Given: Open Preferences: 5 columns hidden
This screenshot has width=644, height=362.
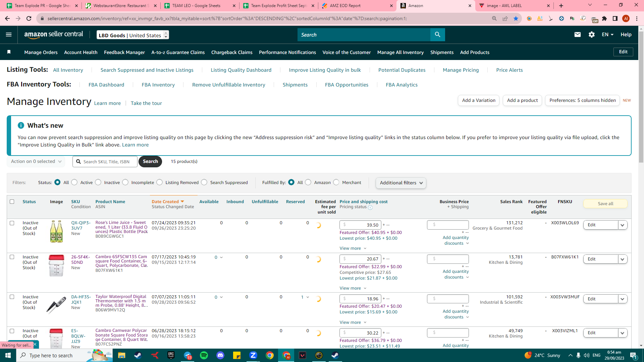Looking at the screenshot, I should click(x=583, y=100).
